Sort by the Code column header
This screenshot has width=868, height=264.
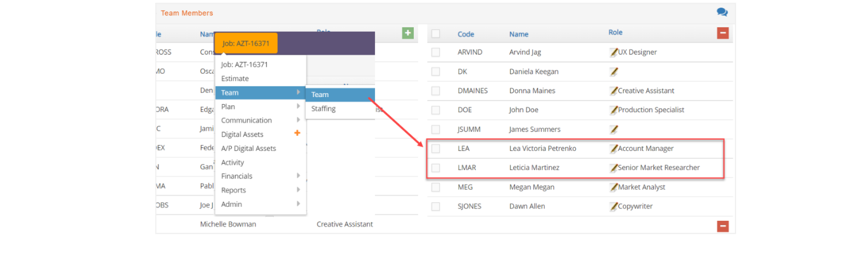tap(466, 34)
